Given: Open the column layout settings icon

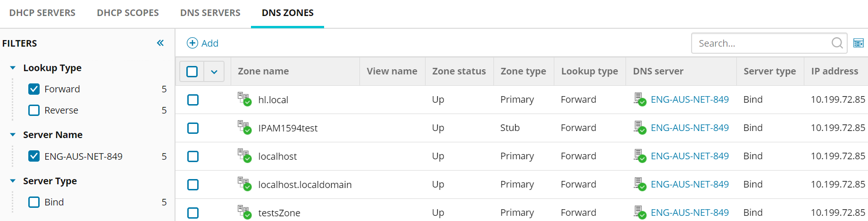Looking at the screenshot, I should (859, 43).
